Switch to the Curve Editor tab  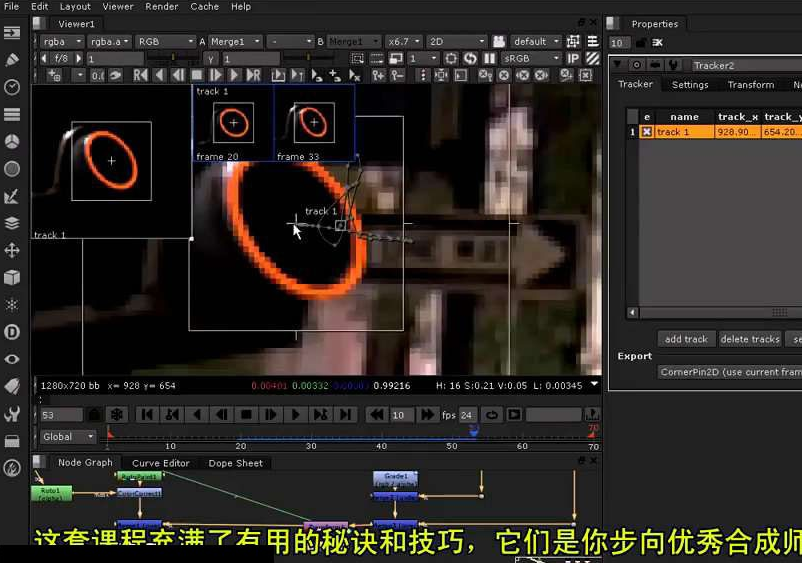[160, 463]
